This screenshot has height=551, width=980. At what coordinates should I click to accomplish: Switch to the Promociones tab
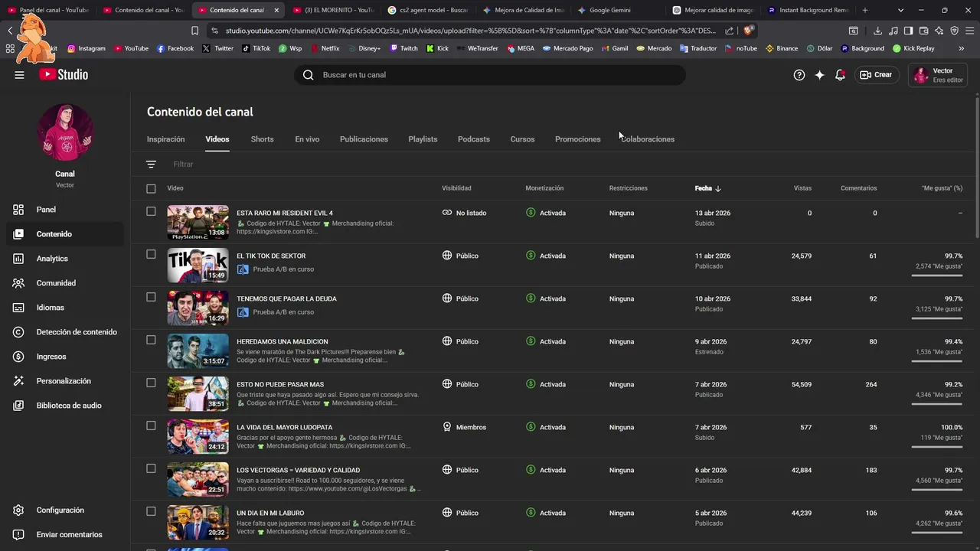[x=577, y=139]
